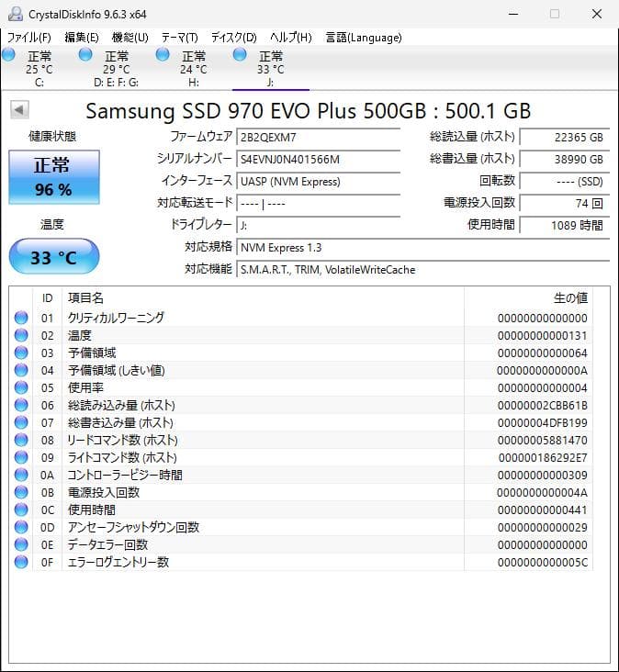Click the firmware field 2B2QEXM7
Image resolution: width=619 pixels, height=672 pixels.
[x=318, y=138]
